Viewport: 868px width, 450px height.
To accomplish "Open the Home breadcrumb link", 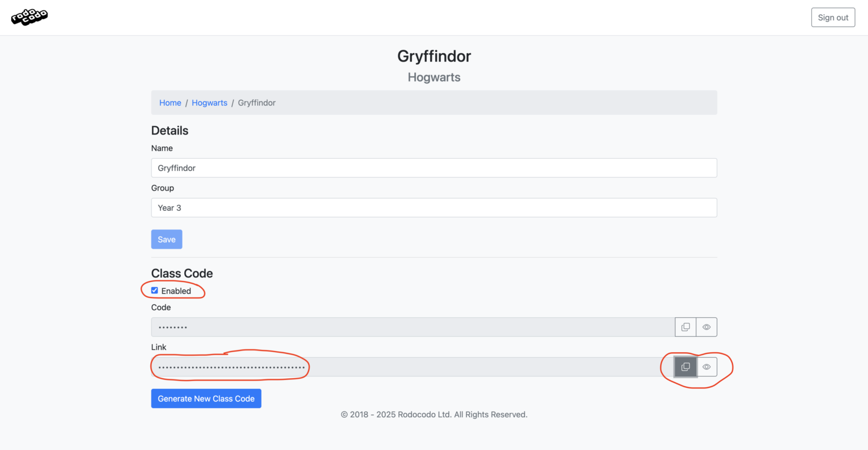I will (x=170, y=102).
